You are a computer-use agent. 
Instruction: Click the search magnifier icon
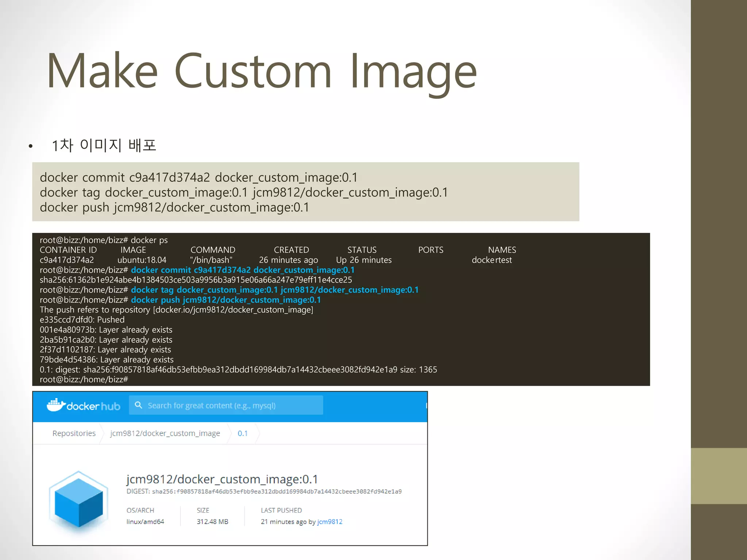pos(138,405)
